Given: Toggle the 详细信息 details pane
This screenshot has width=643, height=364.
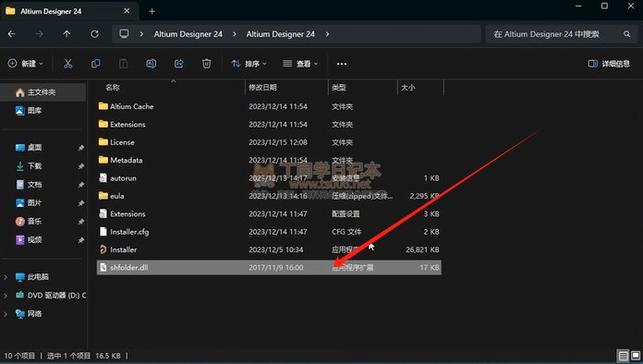Looking at the screenshot, I should tap(609, 64).
